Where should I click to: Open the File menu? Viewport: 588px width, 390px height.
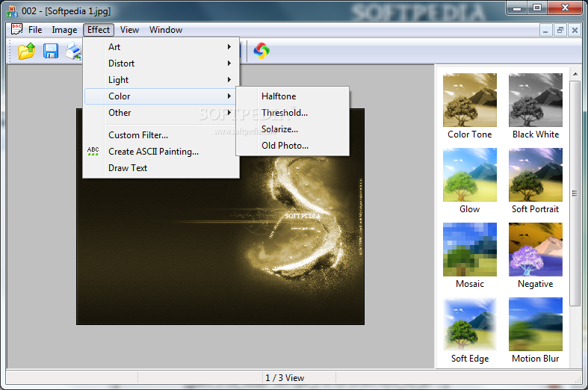(x=35, y=30)
